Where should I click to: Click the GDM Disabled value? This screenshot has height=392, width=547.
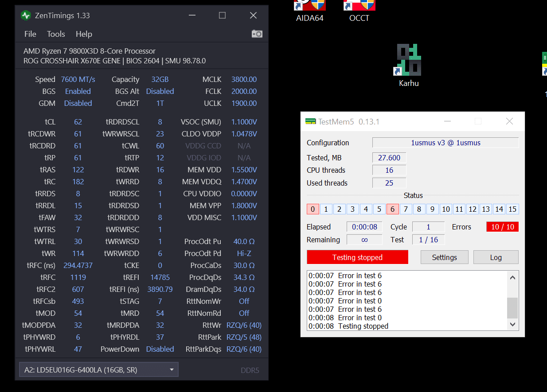[x=78, y=103]
